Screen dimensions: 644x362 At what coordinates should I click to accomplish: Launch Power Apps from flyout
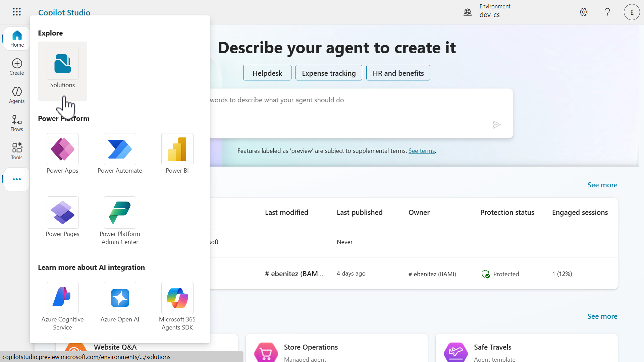(62, 153)
